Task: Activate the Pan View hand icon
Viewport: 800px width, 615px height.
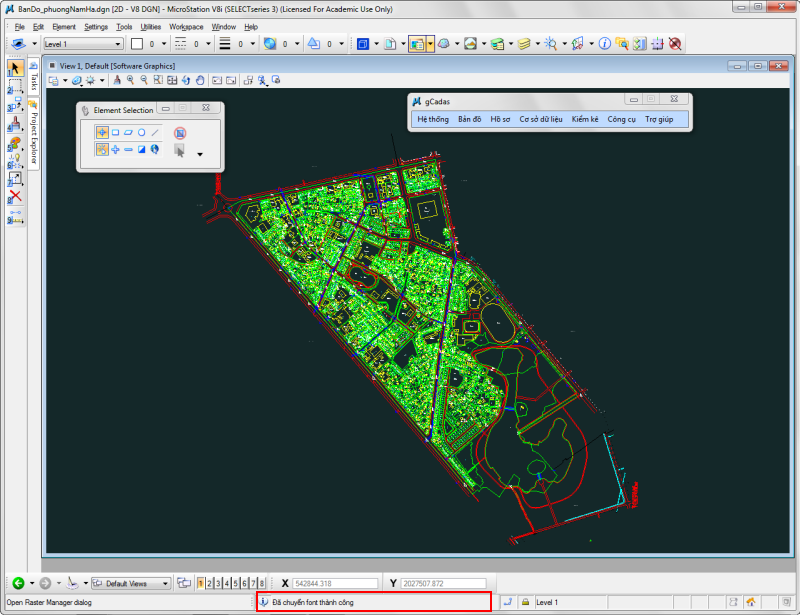Action: click(200, 79)
